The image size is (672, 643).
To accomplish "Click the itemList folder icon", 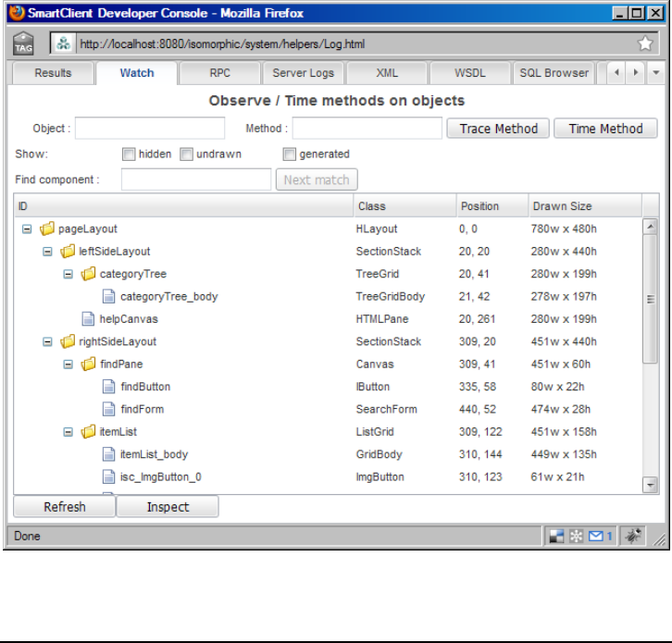I will (x=88, y=432).
